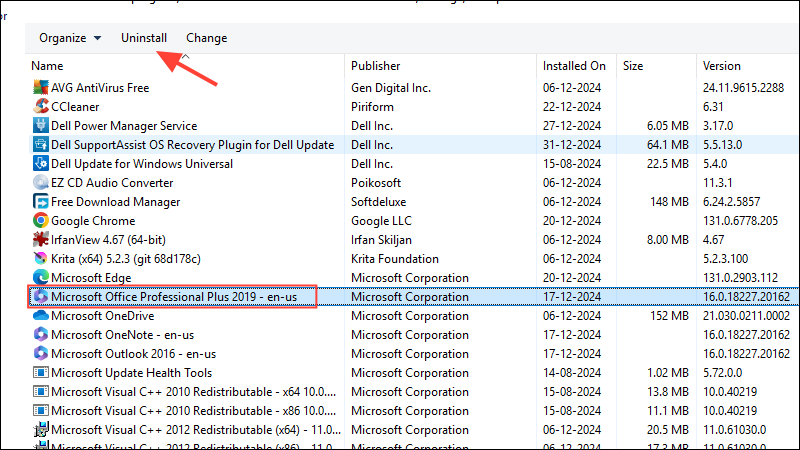Click the EZ CD Audio Converter disc icon
The height and width of the screenshot is (450, 800).
click(x=40, y=183)
